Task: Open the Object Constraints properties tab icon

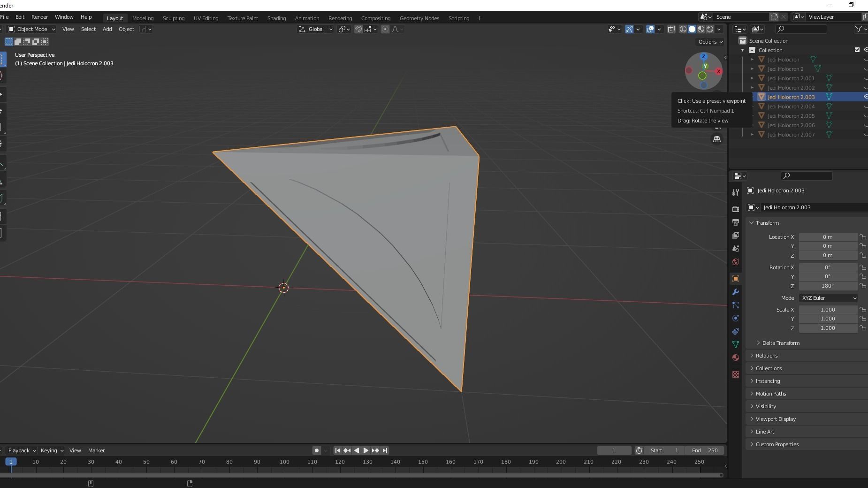Action: tap(736, 331)
